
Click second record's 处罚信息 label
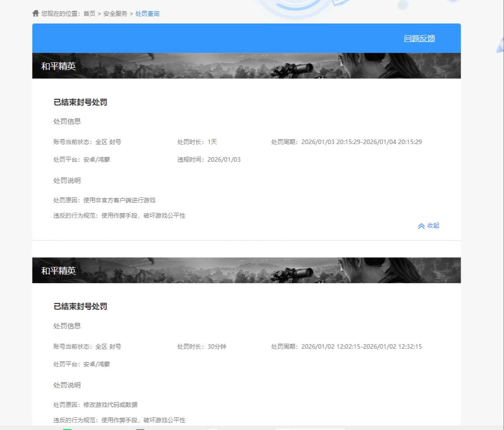[x=67, y=326]
